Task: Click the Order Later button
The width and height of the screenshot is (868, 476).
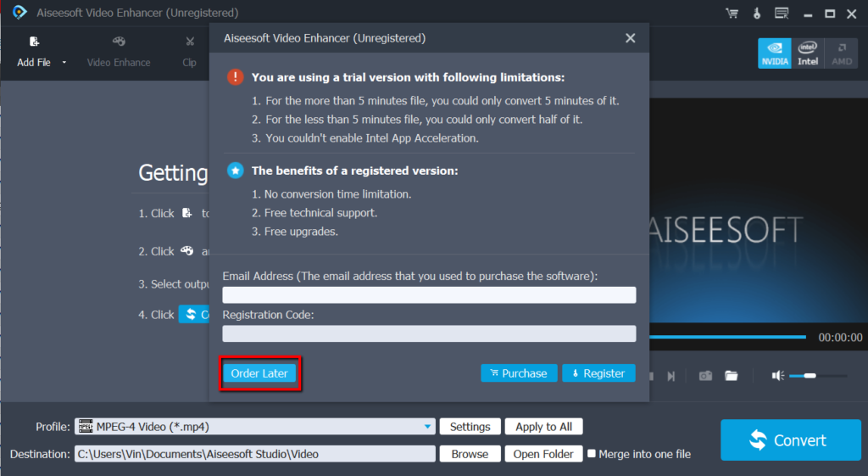Action: pyautogui.click(x=259, y=373)
